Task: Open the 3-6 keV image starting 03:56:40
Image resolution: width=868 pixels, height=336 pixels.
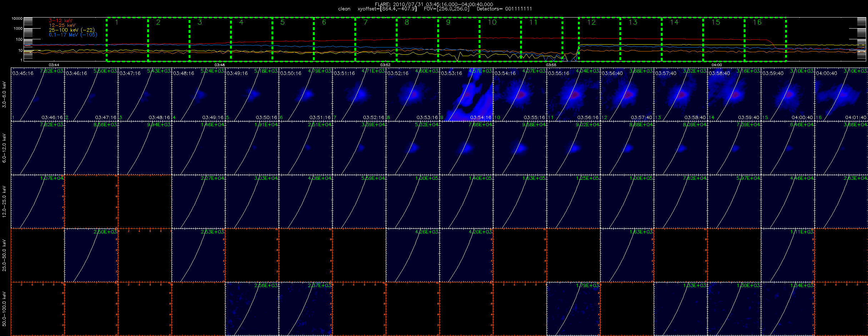Action: pyautogui.click(x=627, y=94)
